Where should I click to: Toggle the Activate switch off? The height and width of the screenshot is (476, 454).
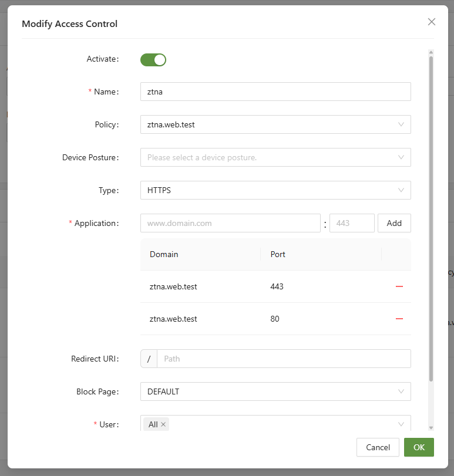153,59
